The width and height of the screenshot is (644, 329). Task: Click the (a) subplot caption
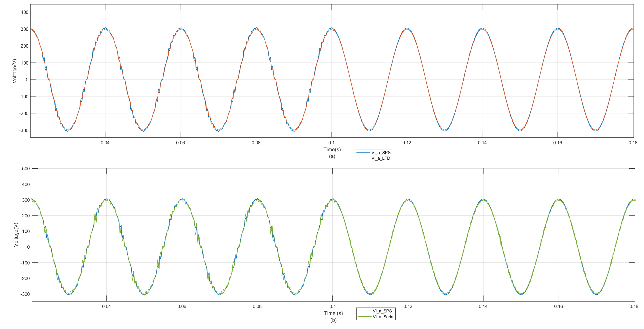(332, 156)
